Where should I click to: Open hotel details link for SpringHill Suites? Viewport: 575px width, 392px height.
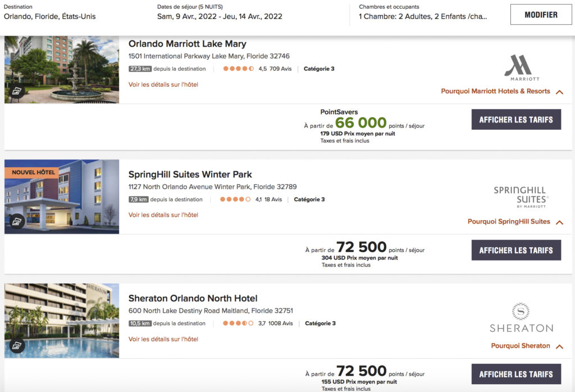tap(163, 215)
